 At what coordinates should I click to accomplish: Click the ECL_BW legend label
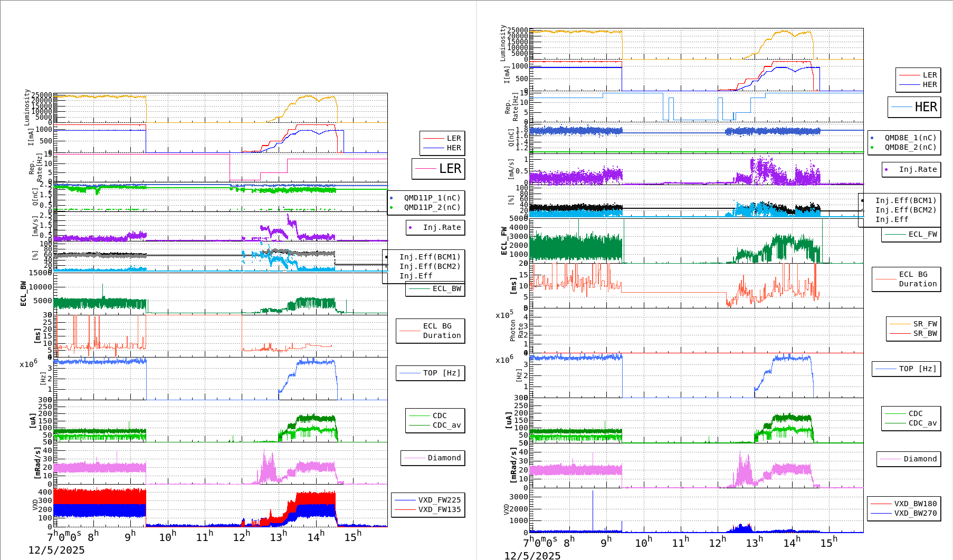446,288
